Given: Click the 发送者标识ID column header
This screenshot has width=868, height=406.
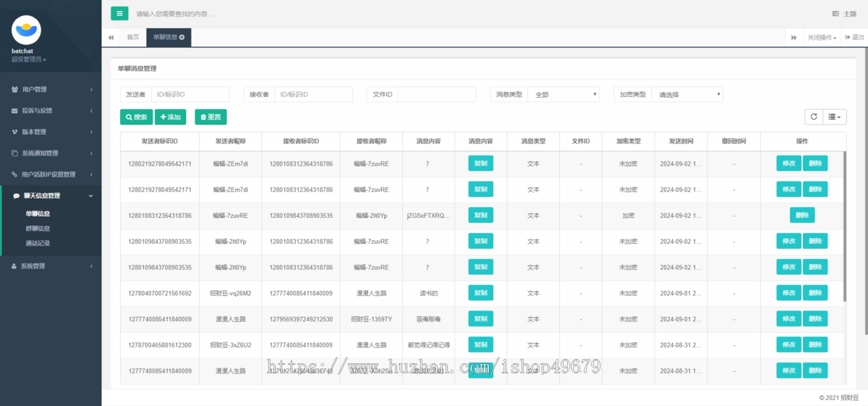Looking at the screenshot, I should point(159,140).
